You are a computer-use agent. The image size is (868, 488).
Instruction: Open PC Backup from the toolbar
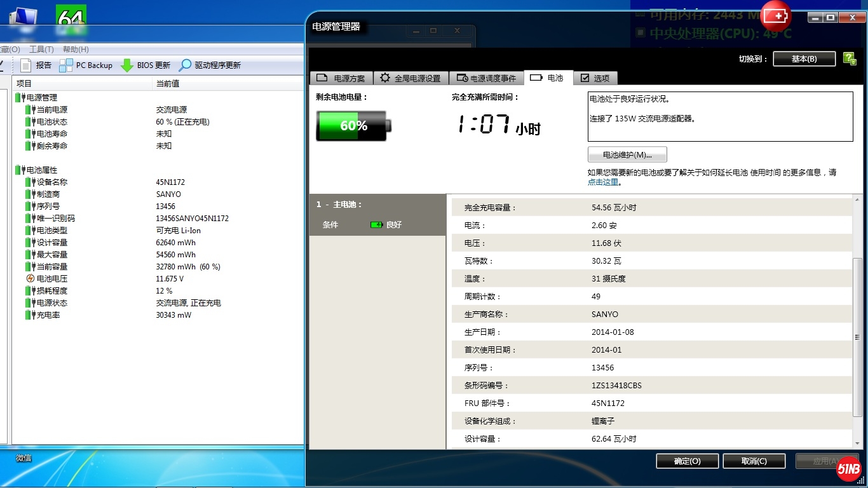click(66, 65)
